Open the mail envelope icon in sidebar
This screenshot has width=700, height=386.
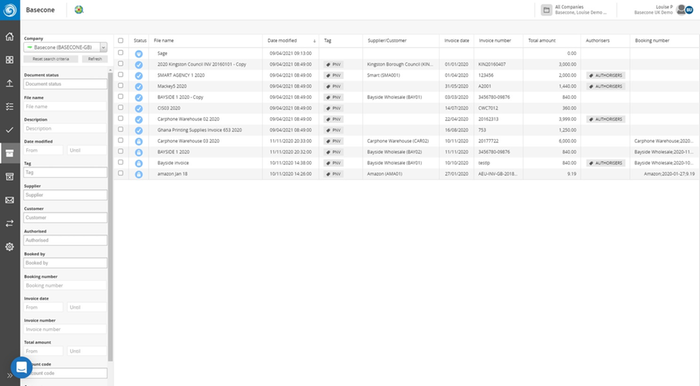[x=9, y=200]
